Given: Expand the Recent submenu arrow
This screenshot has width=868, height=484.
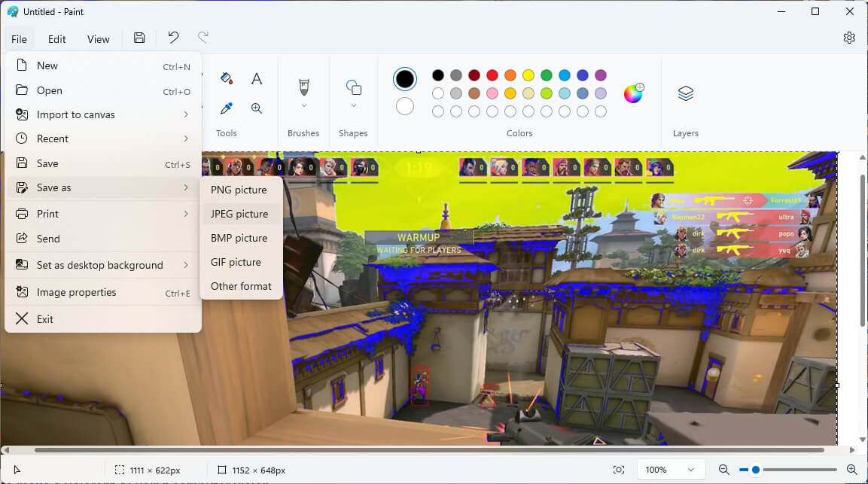Looking at the screenshot, I should (186, 139).
